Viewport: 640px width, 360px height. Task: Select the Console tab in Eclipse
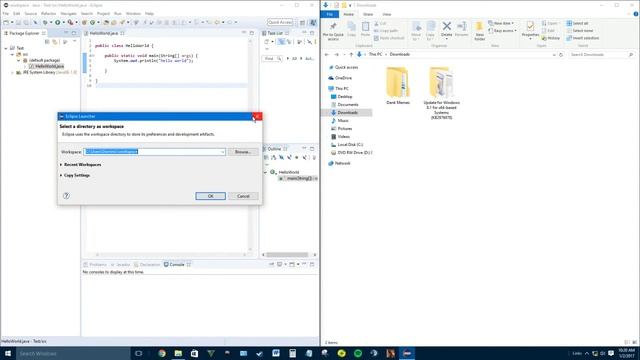177,264
